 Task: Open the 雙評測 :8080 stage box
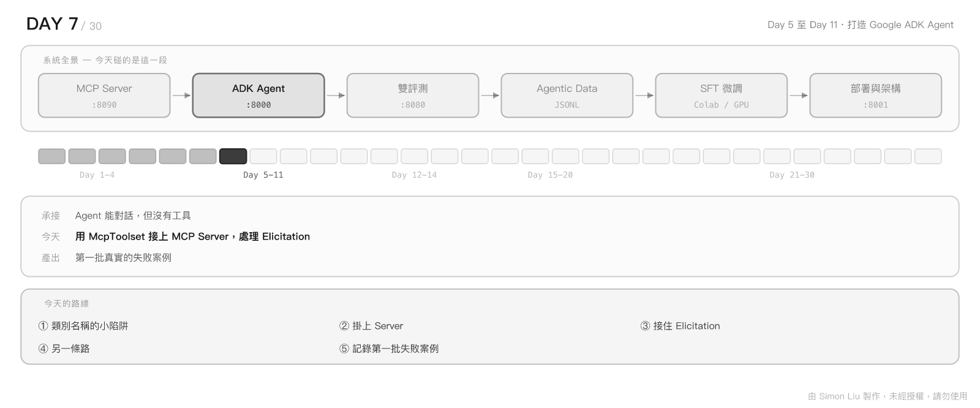413,96
